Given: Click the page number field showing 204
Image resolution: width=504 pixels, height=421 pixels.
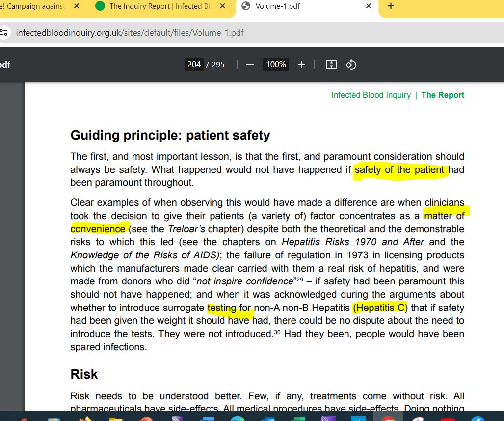Looking at the screenshot, I should (x=194, y=64).
